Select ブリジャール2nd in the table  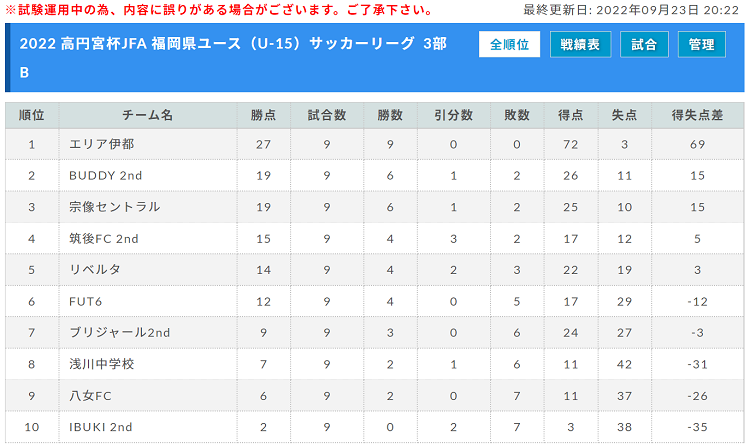(x=120, y=333)
